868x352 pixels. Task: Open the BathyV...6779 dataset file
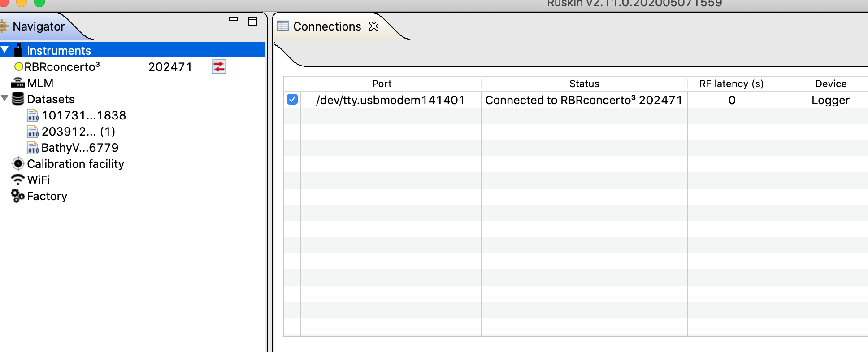coord(80,148)
